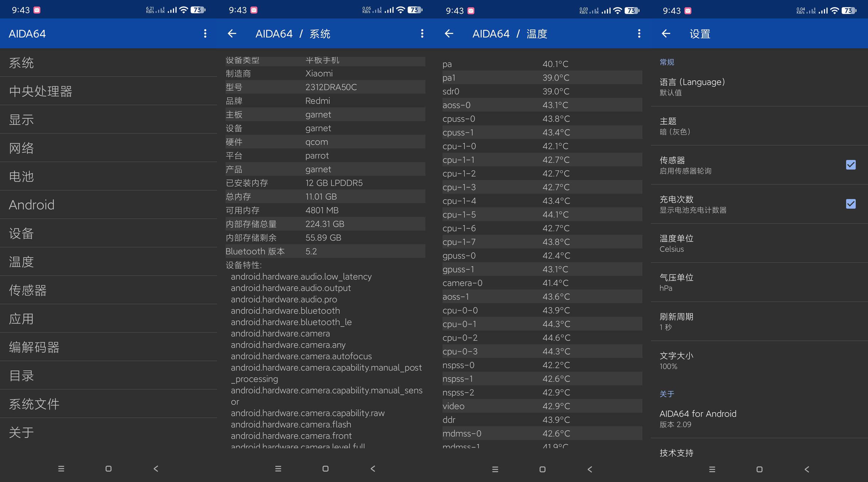Image resolution: width=868 pixels, height=482 pixels.
Task: Select camera-0 41.4°C temperature row
Action: point(542,283)
